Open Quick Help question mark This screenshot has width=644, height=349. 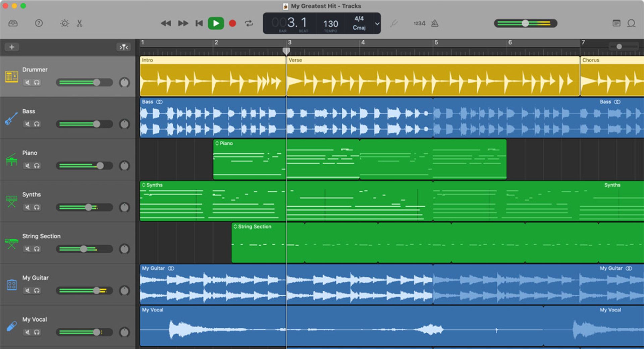tap(39, 23)
